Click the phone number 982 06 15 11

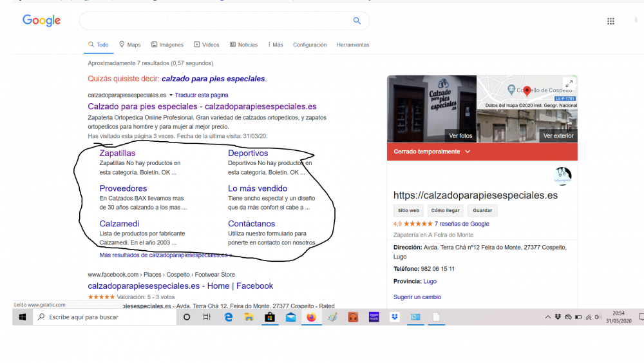coord(438,269)
